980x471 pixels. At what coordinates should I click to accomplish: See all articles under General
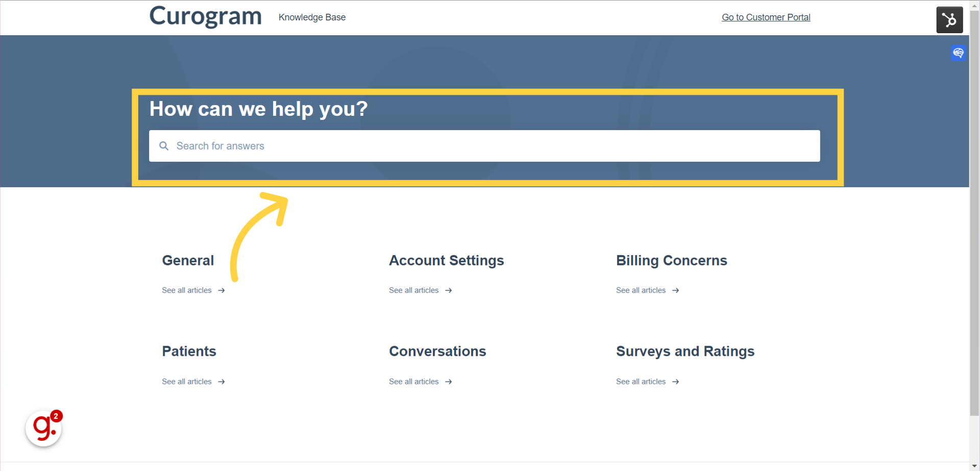pyautogui.click(x=187, y=290)
